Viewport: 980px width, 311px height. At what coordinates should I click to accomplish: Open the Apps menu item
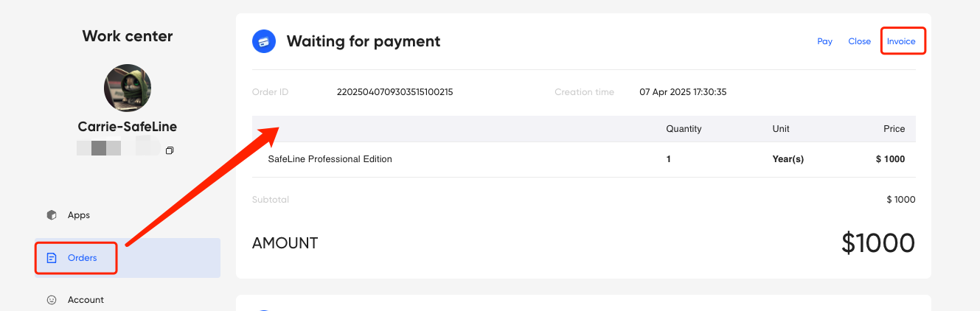click(x=128, y=215)
